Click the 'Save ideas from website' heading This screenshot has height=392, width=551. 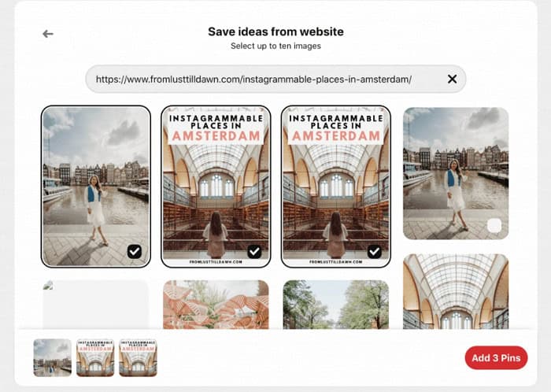(x=275, y=31)
